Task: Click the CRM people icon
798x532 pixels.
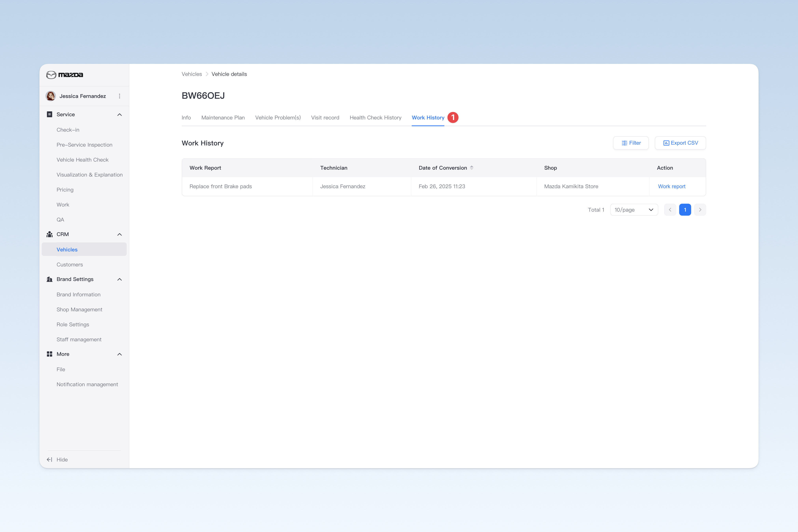Action: [49, 234]
